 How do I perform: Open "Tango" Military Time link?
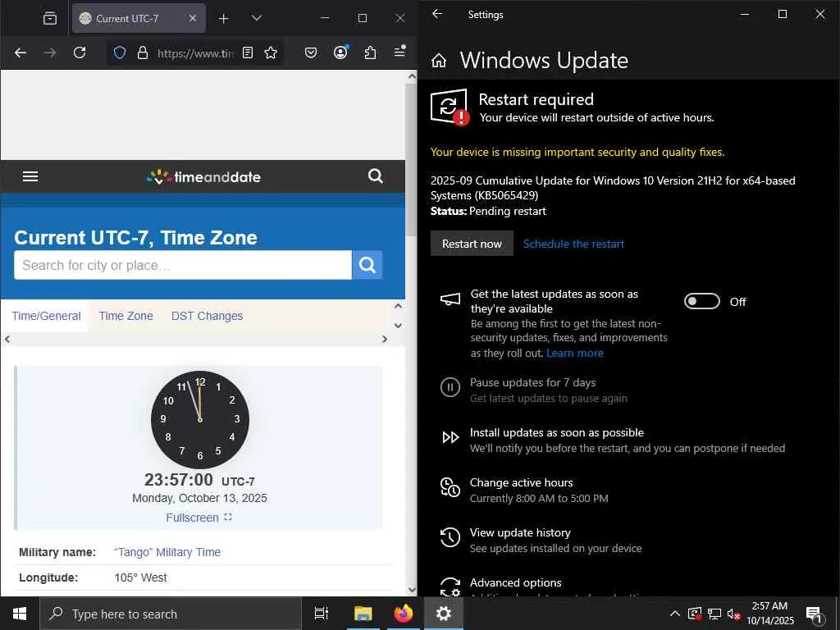click(167, 552)
